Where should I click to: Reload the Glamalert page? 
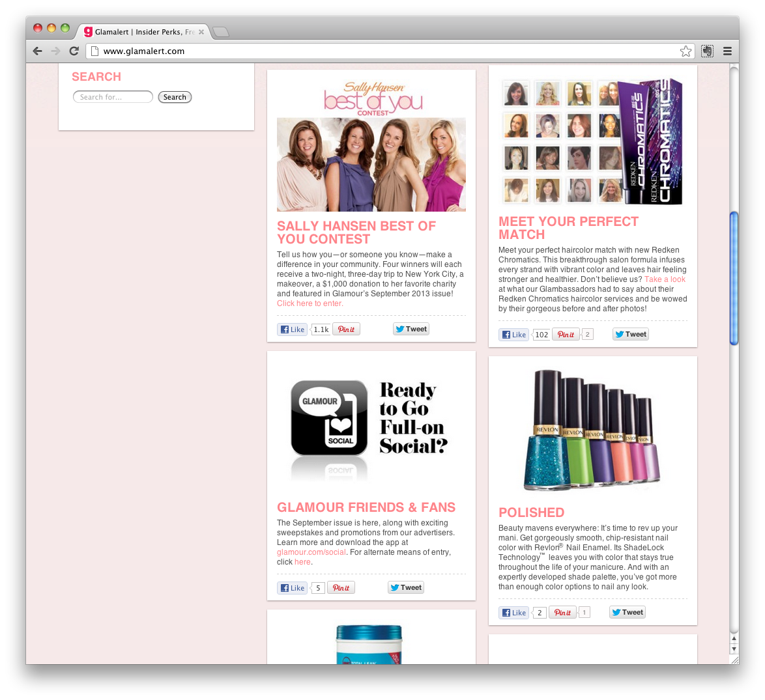click(74, 51)
